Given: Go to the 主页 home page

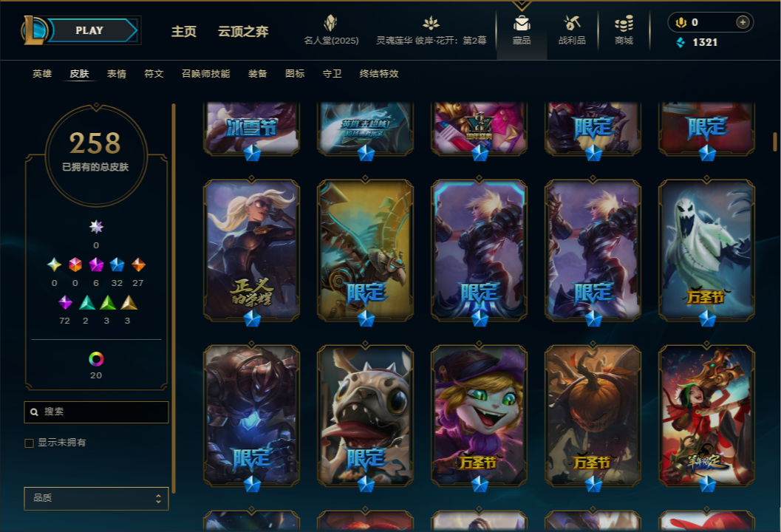Looking at the screenshot, I should [x=184, y=31].
